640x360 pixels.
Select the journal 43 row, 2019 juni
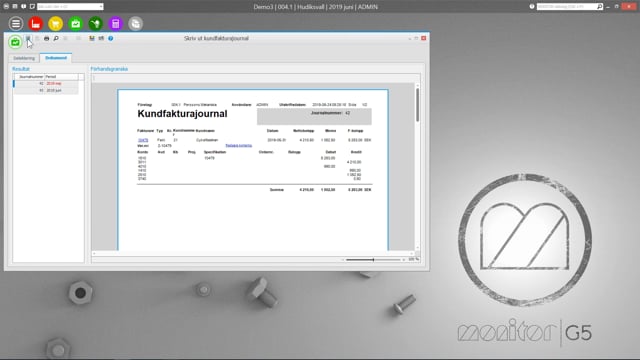46,91
